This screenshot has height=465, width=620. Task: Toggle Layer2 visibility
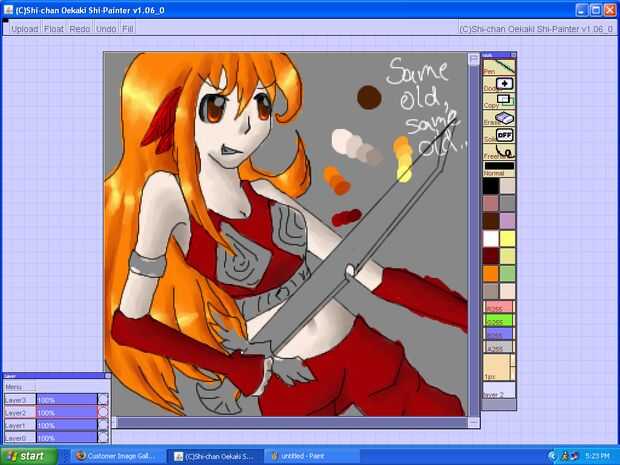click(103, 412)
